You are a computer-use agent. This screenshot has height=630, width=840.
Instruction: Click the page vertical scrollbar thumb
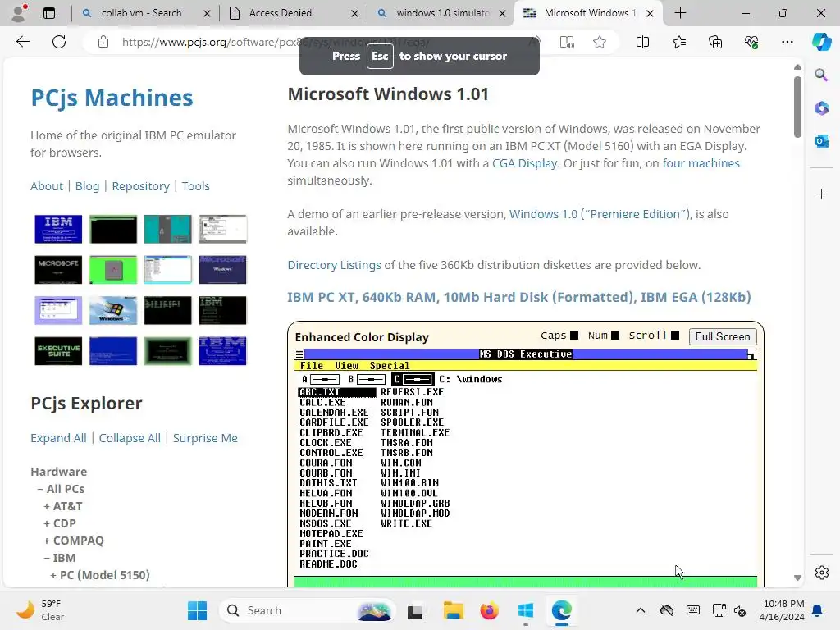coord(797,106)
